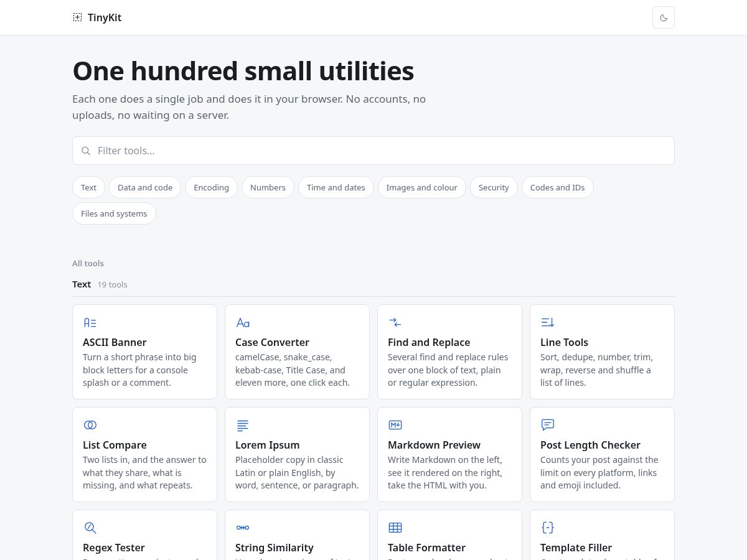This screenshot has height=560, width=747.
Task: Open the Template Filler tool title
Action: [x=576, y=548]
